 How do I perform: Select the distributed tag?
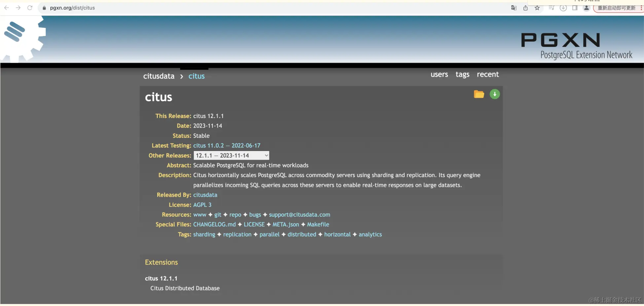coord(302,234)
